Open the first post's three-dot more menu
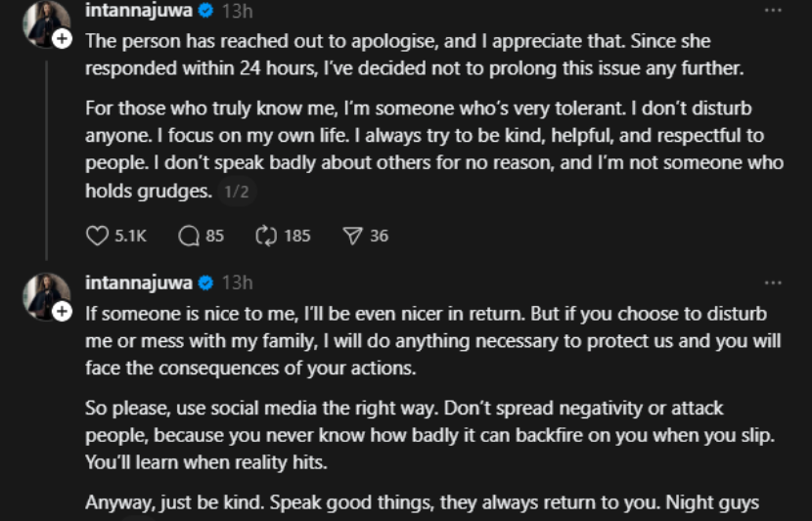The width and height of the screenshot is (812, 521). [773, 12]
